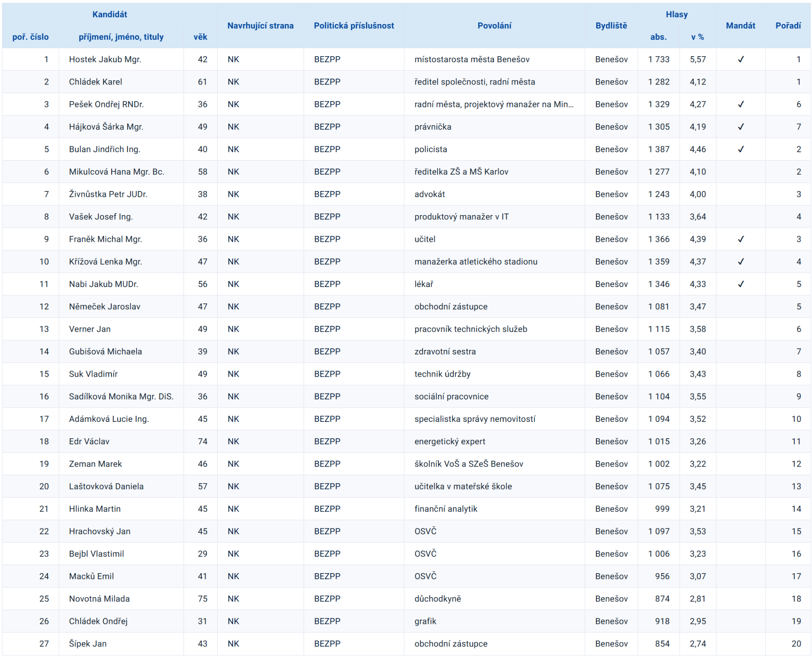Image resolution: width=812 pixels, height=656 pixels.
Task: Click the Mandát column header
Action: tap(740, 26)
